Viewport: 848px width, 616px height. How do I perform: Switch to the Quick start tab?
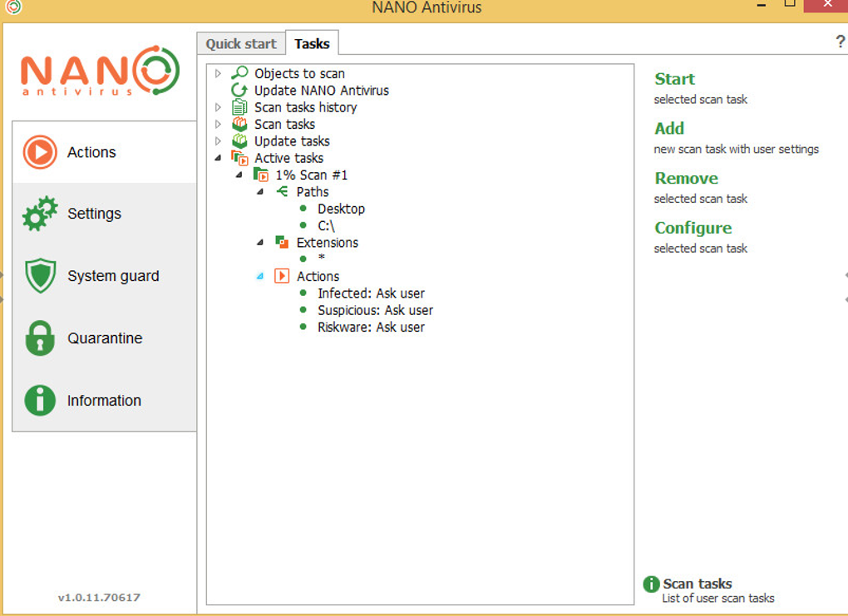pyautogui.click(x=241, y=44)
